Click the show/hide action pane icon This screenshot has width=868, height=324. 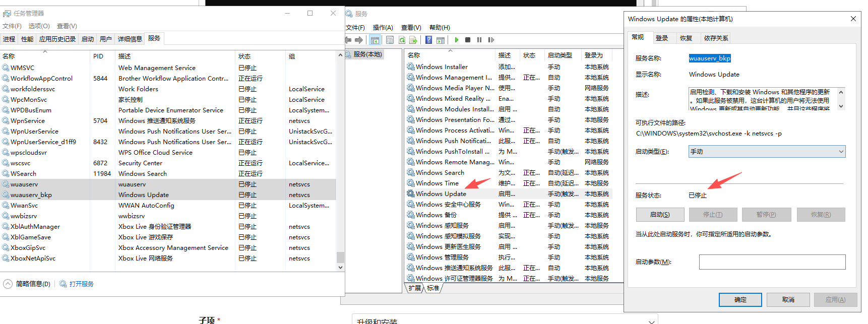(441, 40)
